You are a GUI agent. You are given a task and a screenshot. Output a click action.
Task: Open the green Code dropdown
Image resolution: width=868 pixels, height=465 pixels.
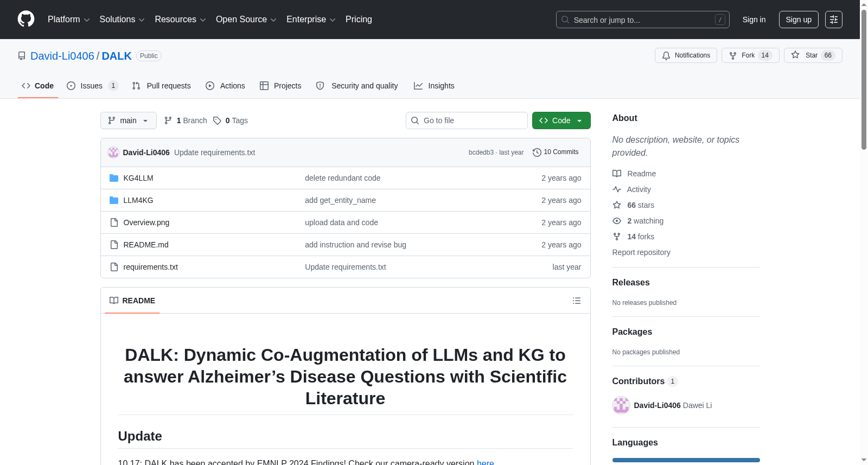pos(561,120)
